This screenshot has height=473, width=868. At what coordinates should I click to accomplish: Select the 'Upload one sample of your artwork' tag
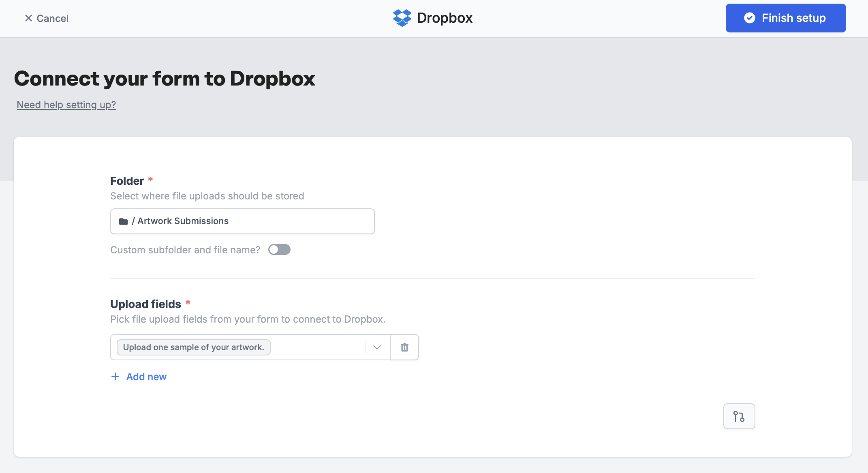(x=193, y=347)
